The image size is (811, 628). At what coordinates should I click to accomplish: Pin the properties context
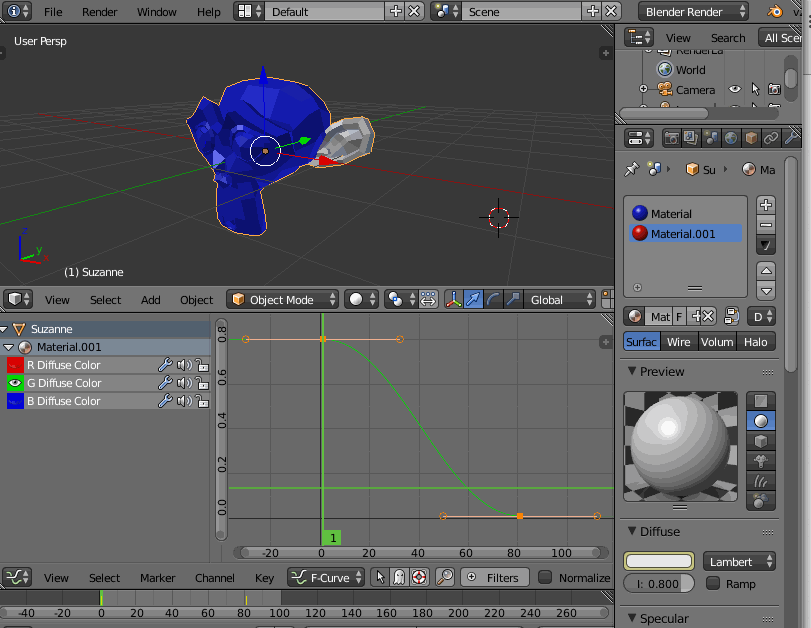point(632,169)
